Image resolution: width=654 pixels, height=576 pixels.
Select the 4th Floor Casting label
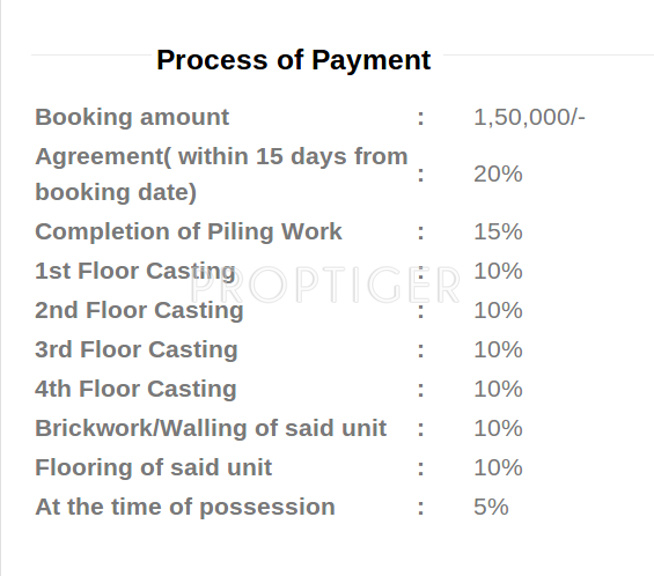click(136, 389)
